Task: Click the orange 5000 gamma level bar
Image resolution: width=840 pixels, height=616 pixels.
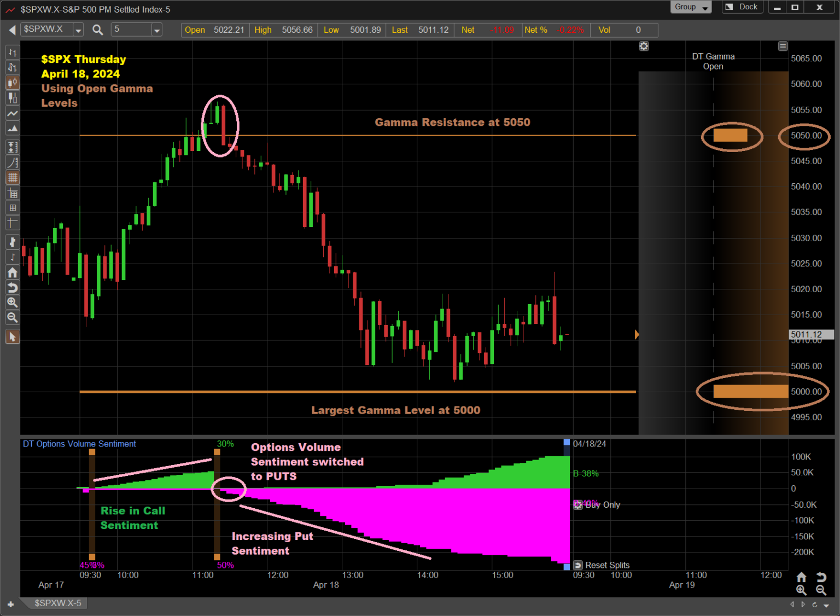Action: 750,391
